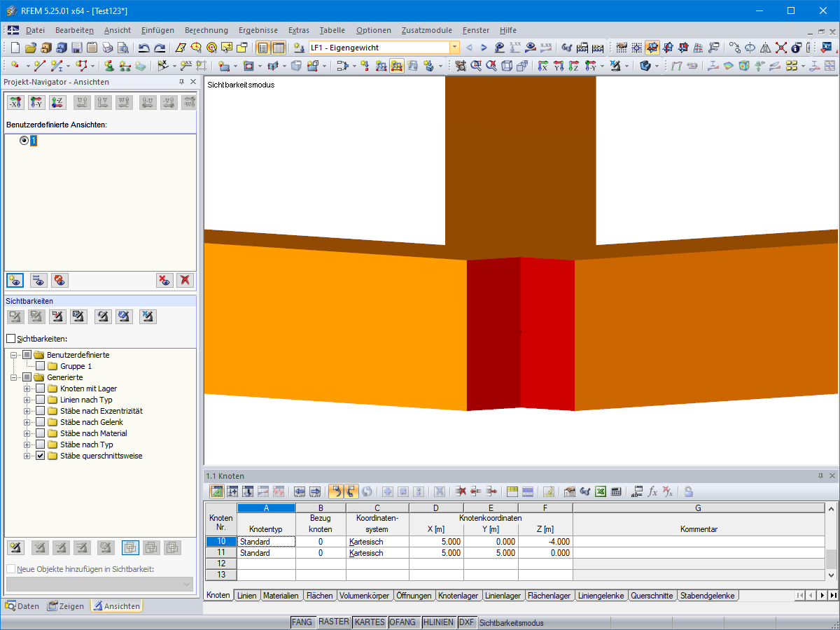Go to next load case arrow
The image size is (840, 630).
click(484, 48)
